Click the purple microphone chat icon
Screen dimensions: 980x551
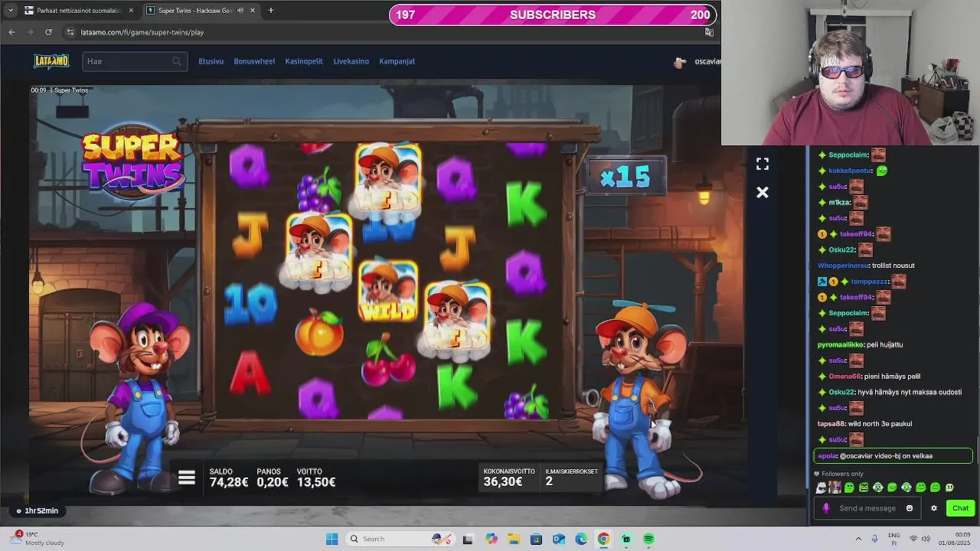point(826,508)
